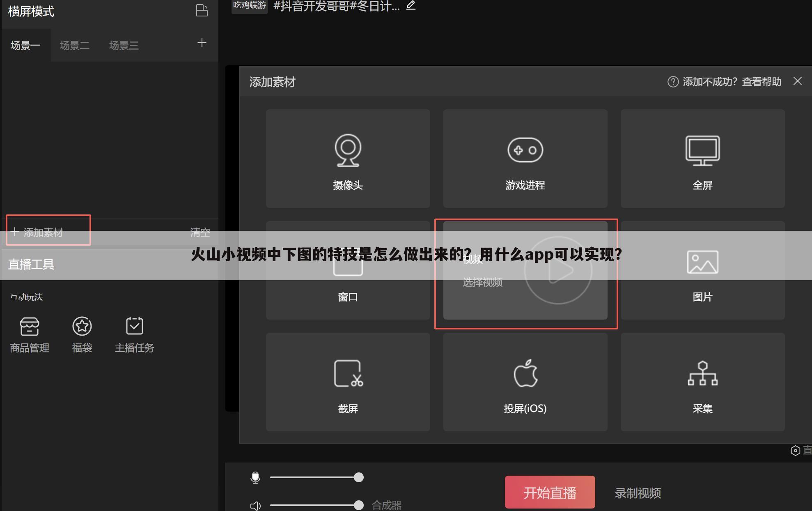Close the 添加素材 dialog

tap(797, 81)
